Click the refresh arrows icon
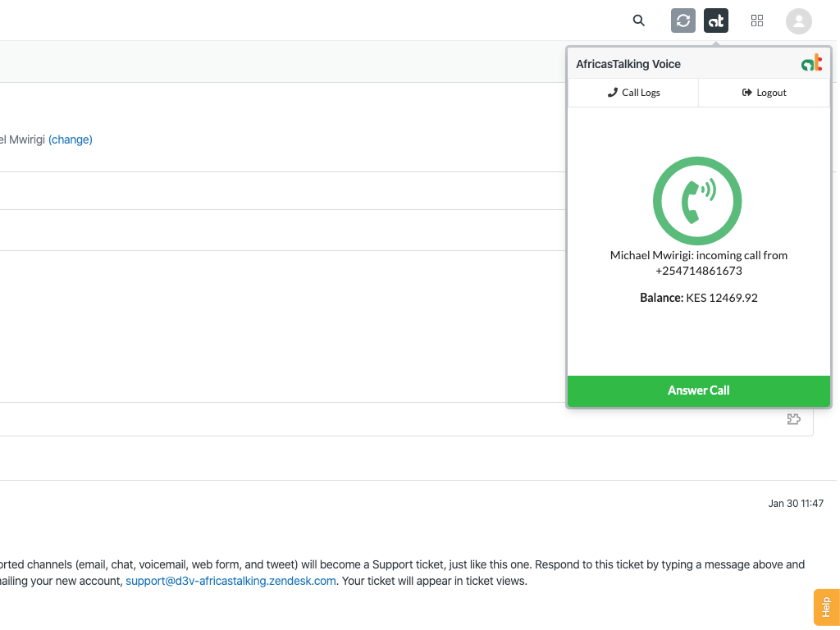This screenshot has width=840, height=630. [683, 21]
